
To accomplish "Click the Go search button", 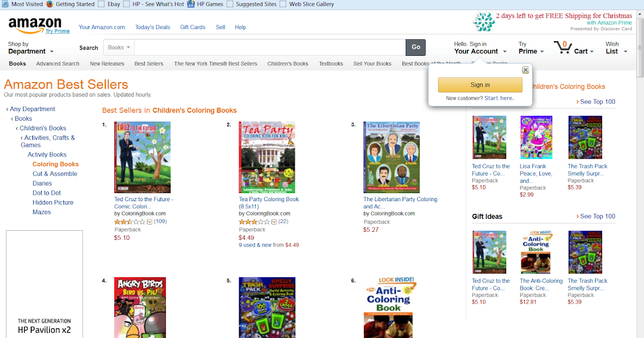I will tap(416, 47).
